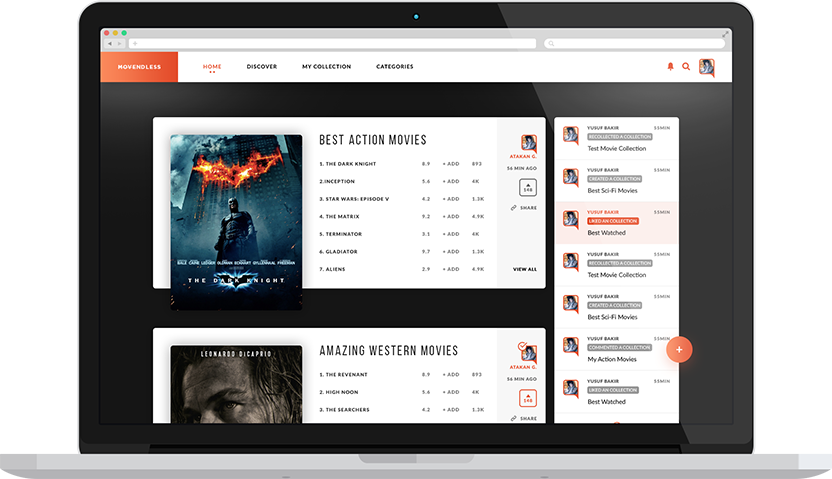Go to the Home tab
Viewport: 832px width, 479px height.
212,67
